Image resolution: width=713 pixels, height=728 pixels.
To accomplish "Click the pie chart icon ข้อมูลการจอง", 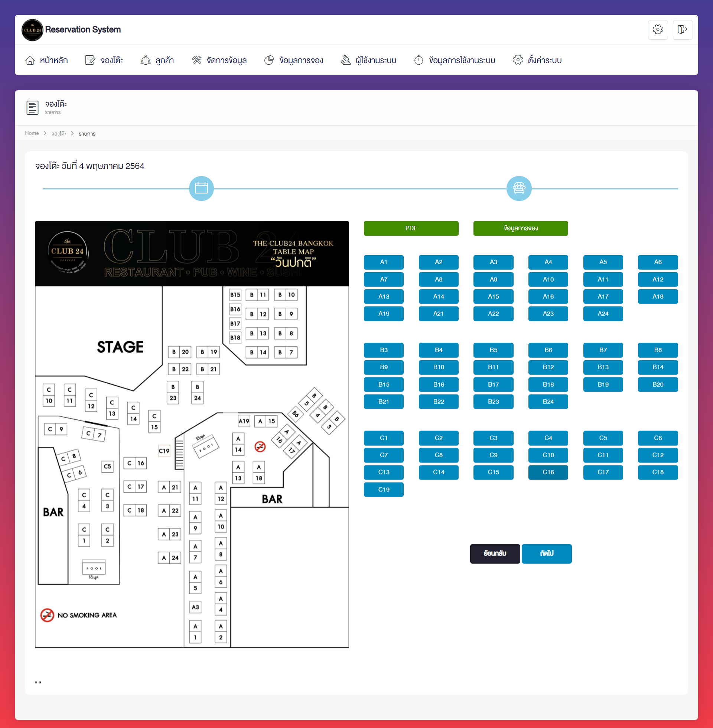I will 269,60.
